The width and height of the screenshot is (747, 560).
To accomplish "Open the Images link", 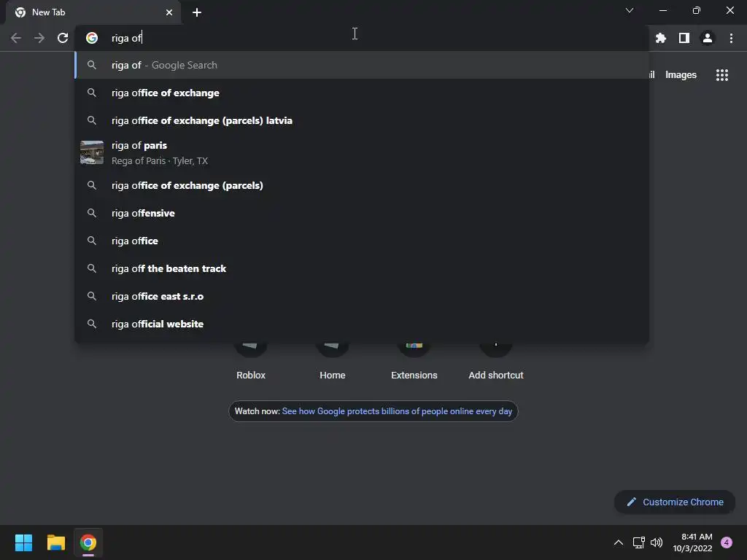I will [x=681, y=75].
